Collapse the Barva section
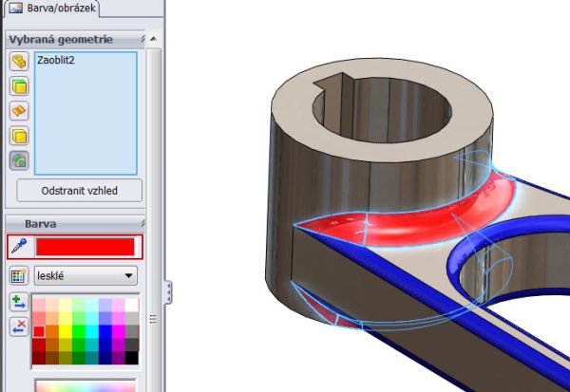Viewport: 570px width, 392px height. point(142,223)
